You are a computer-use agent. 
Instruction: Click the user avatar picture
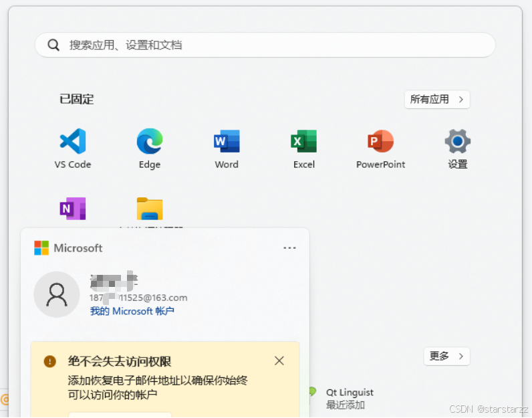(x=57, y=294)
